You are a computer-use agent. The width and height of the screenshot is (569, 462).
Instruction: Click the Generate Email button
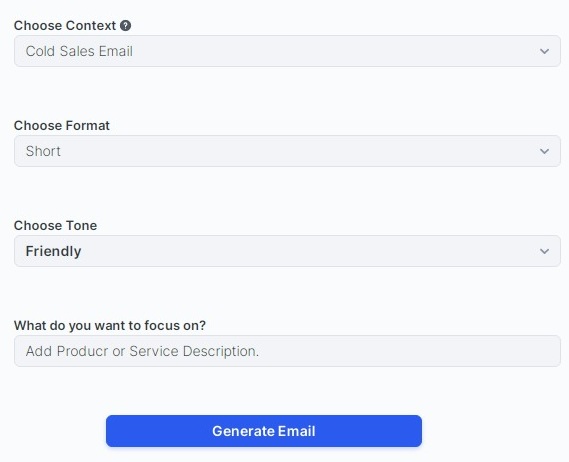(264, 431)
